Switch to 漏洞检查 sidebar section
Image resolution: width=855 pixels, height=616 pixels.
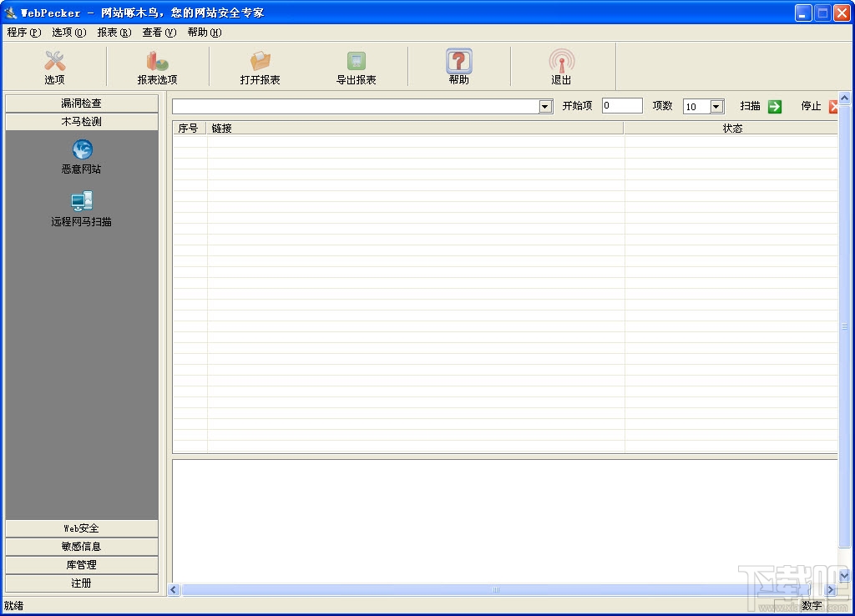point(82,103)
